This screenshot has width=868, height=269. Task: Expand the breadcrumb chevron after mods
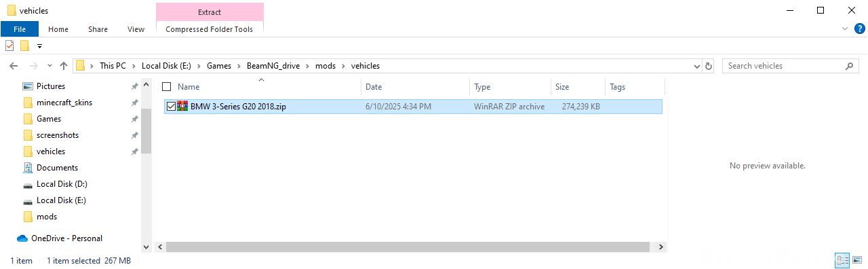(x=343, y=66)
